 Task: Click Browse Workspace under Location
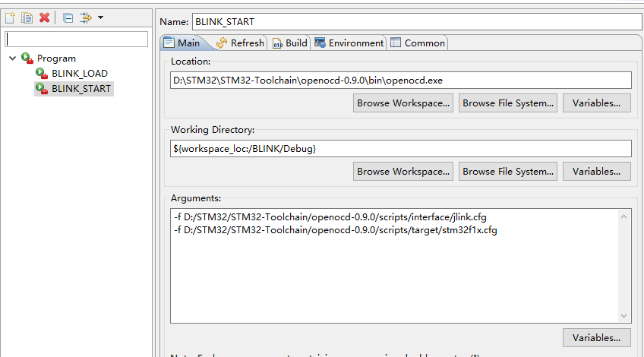(403, 103)
